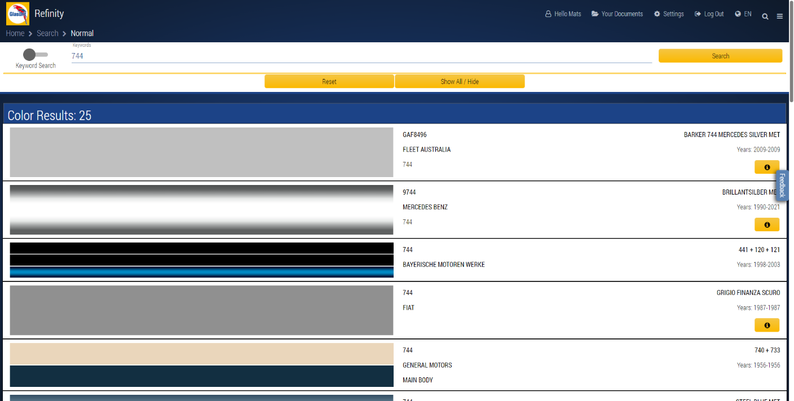
Task: Open Your Documents
Action: pyautogui.click(x=617, y=14)
